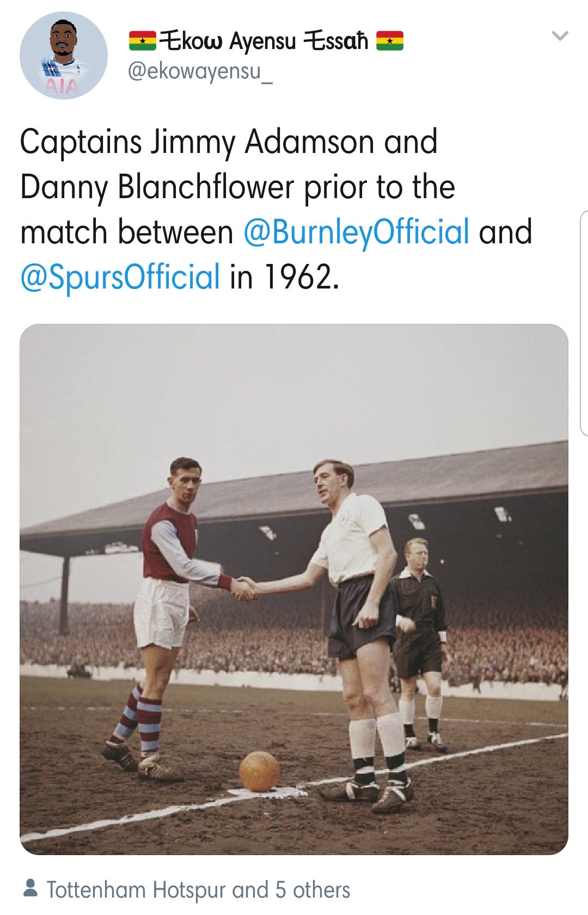View the captains handshake photo

(x=294, y=589)
